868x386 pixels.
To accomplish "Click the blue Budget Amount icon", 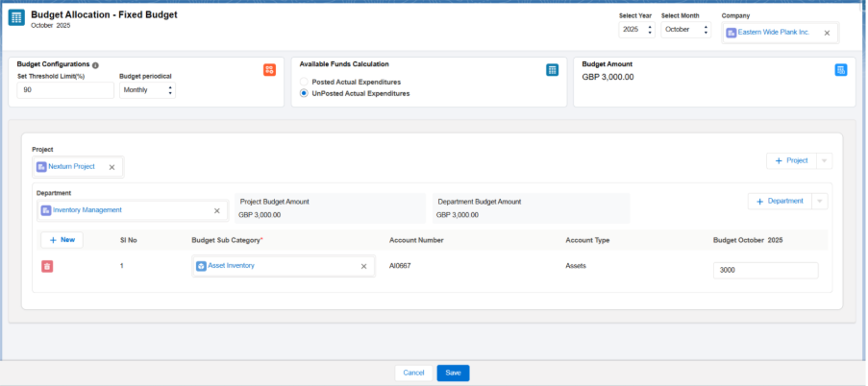I will pos(841,70).
